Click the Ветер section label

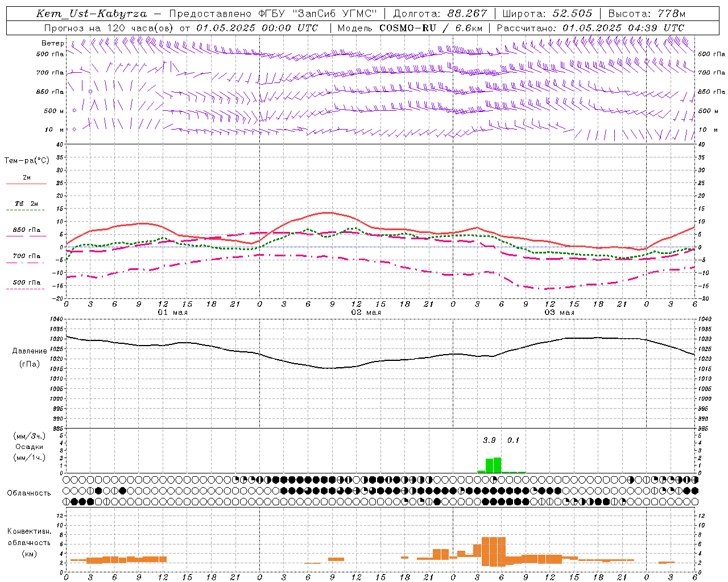point(52,43)
